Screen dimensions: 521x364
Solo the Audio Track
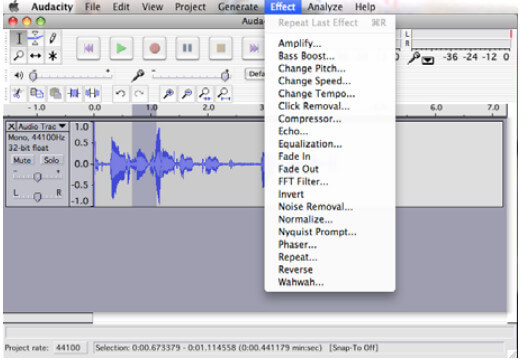pyautogui.click(x=51, y=160)
